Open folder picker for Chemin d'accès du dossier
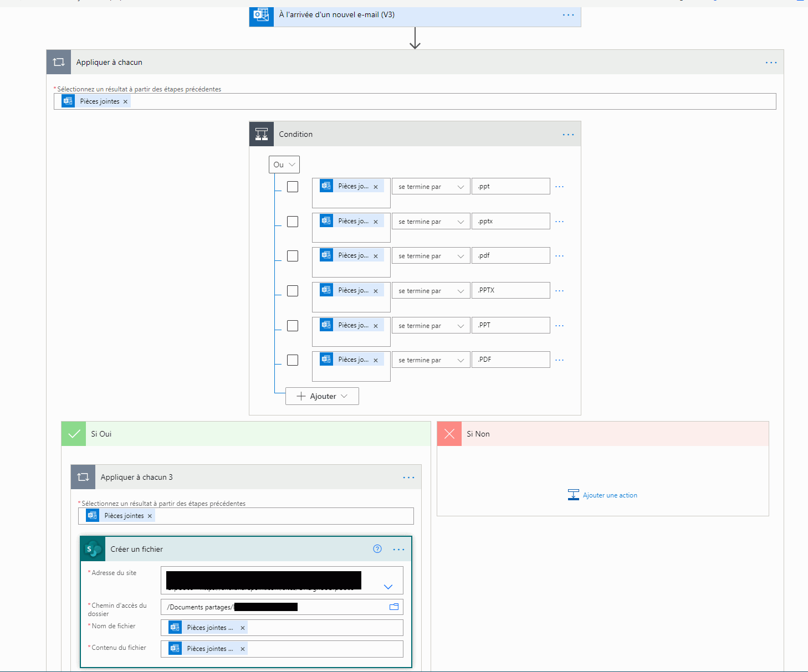This screenshot has width=808, height=672. click(394, 607)
